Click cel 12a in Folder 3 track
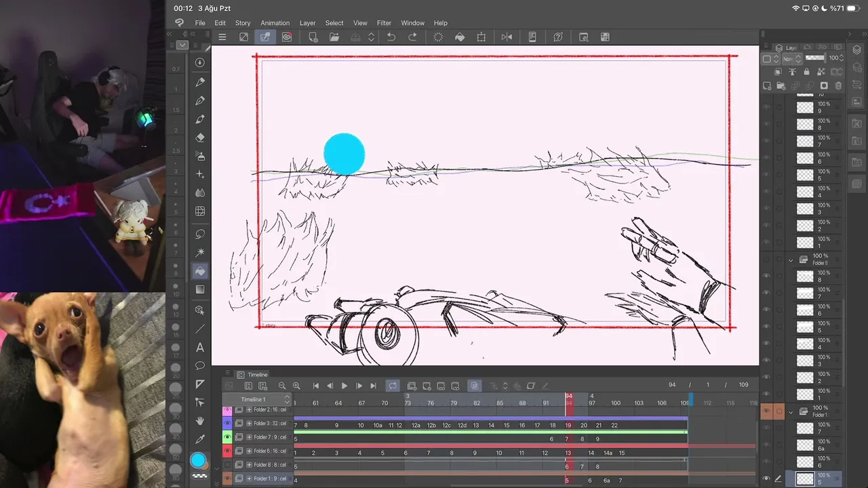 (x=416, y=426)
